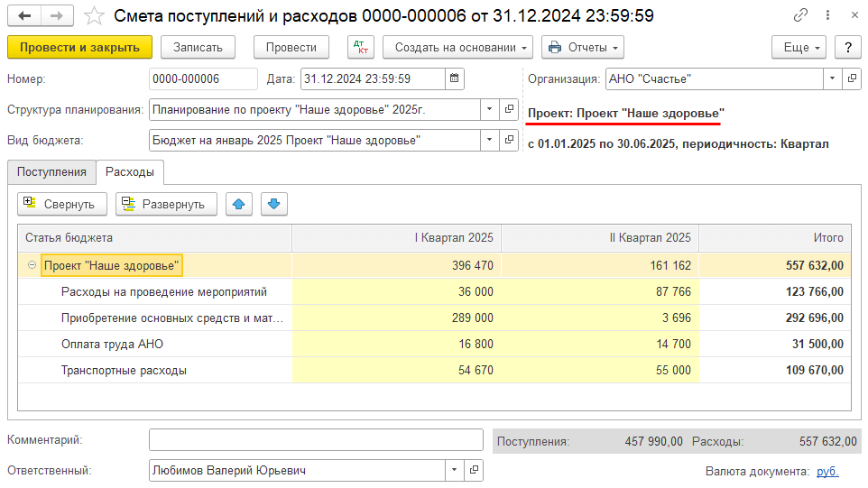Click into the Комментарий field
Image resolution: width=868 pixels, height=488 pixels.
coord(316,440)
